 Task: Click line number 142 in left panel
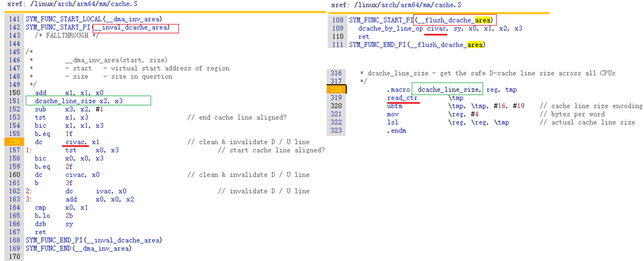coord(14,27)
